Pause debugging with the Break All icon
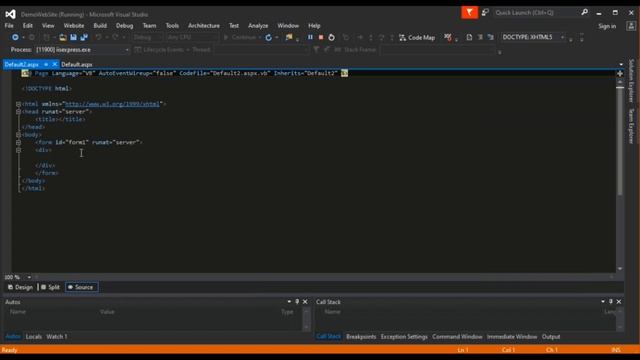 coord(310,37)
